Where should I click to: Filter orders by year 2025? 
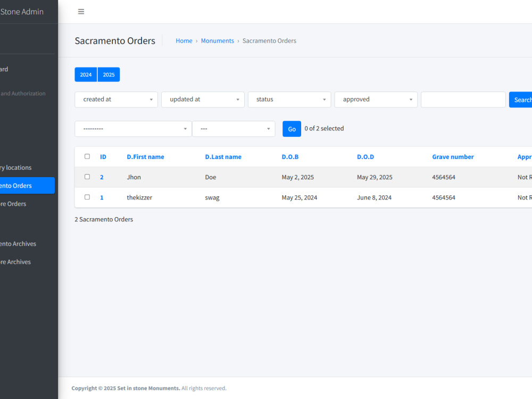coord(109,74)
